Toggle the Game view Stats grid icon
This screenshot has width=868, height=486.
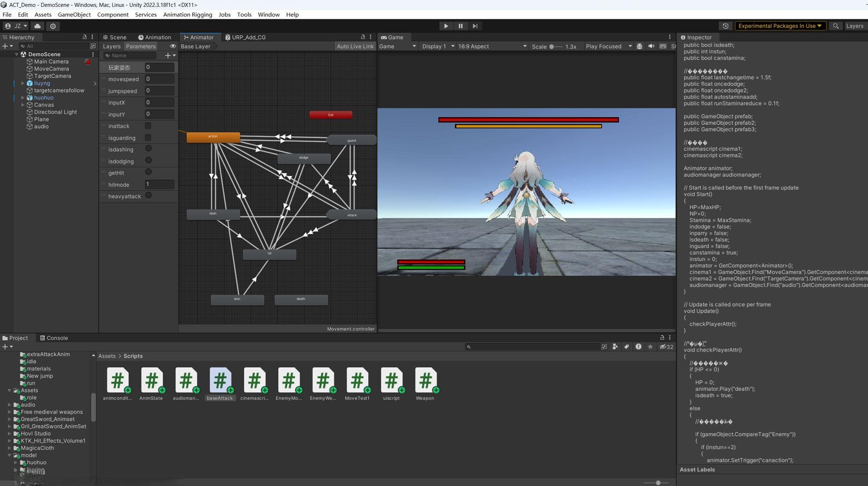(663, 46)
